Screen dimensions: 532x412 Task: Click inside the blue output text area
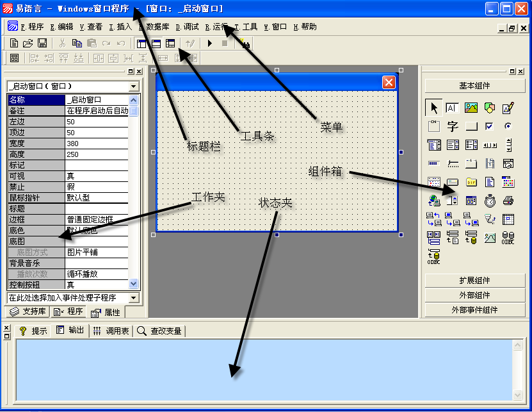[x=264, y=370]
